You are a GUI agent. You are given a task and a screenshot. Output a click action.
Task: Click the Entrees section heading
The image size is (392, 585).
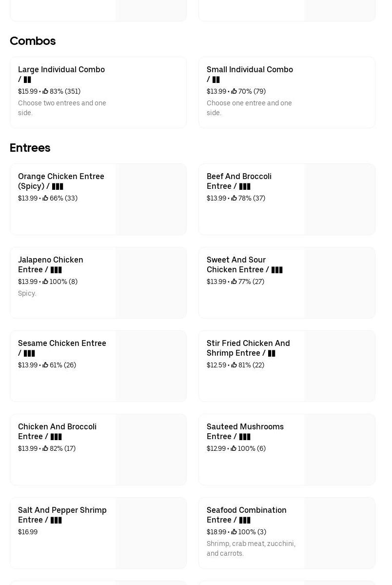[30, 148]
